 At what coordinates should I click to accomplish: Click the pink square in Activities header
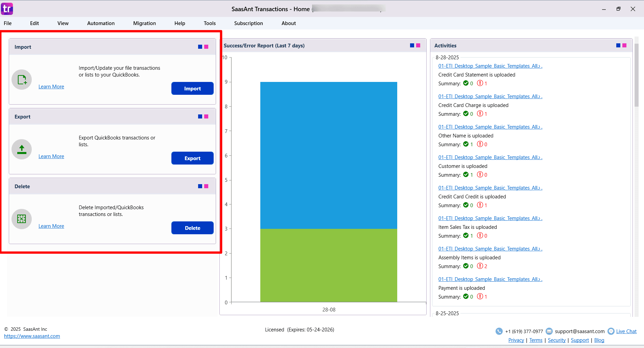(624, 45)
